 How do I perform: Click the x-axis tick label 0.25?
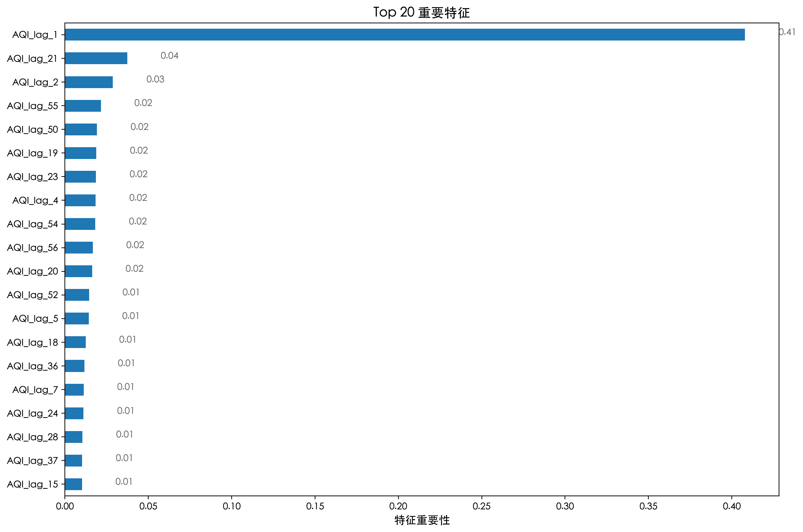[x=482, y=507]
